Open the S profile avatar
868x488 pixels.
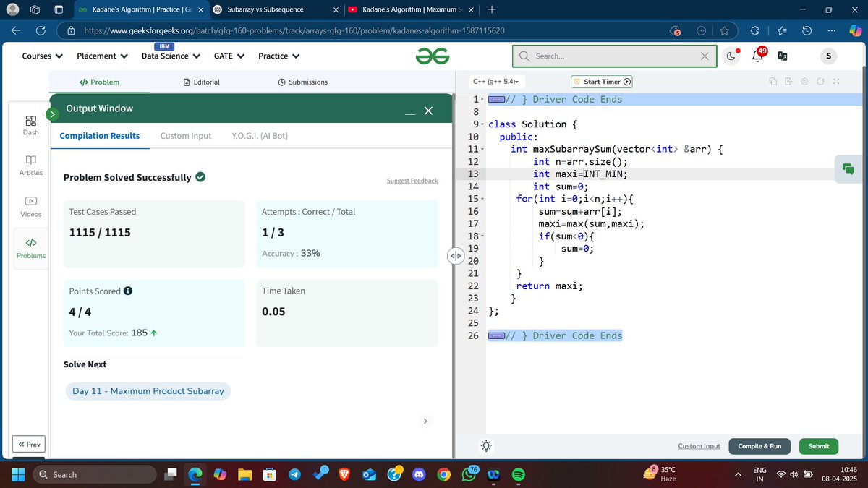tap(828, 56)
